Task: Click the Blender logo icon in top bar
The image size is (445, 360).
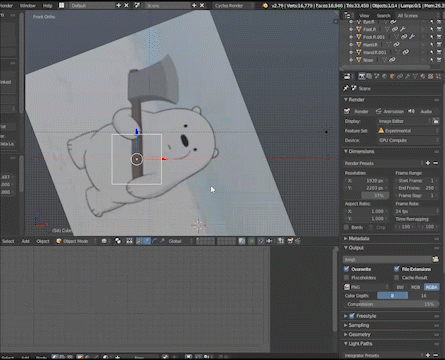Action: tap(265, 5)
